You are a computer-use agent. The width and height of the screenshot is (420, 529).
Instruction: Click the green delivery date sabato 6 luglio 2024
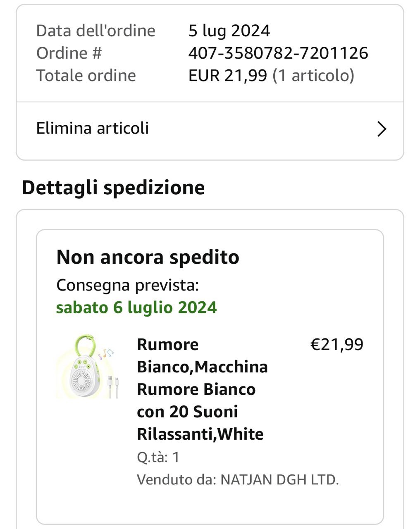[x=136, y=307]
